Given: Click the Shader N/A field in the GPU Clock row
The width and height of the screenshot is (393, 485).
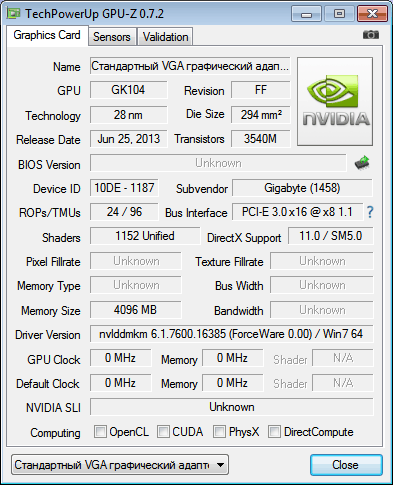Looking at the screenshot, I should pyautogui.click(x=343, y=358).
